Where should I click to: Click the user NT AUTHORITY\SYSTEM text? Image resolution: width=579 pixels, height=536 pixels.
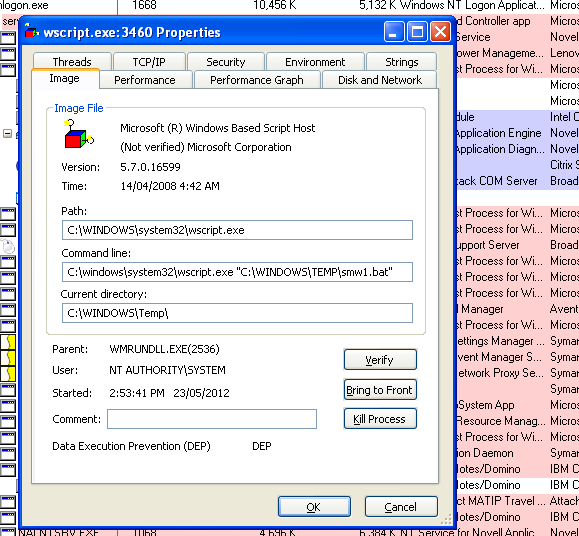167,370
